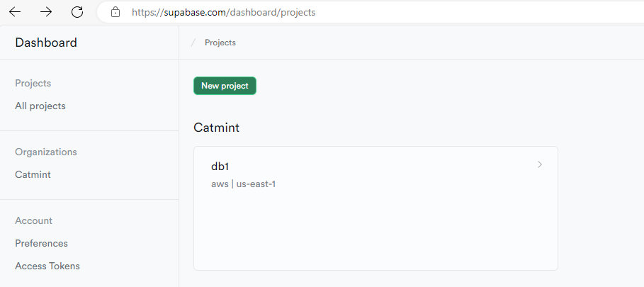View site information lock icon
The image size is (644, 287).
pyautogui.click(x=115, y=12)
